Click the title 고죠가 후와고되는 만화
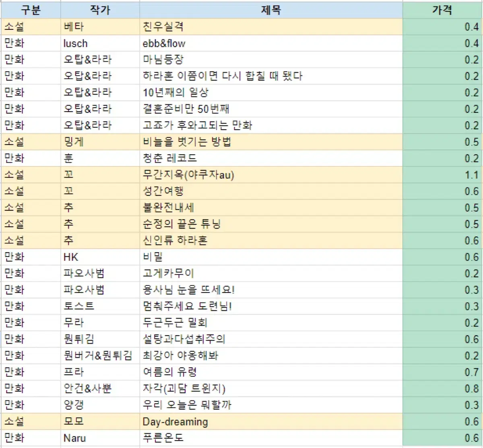Screen dimensions: 483x448 coord(197,125)
